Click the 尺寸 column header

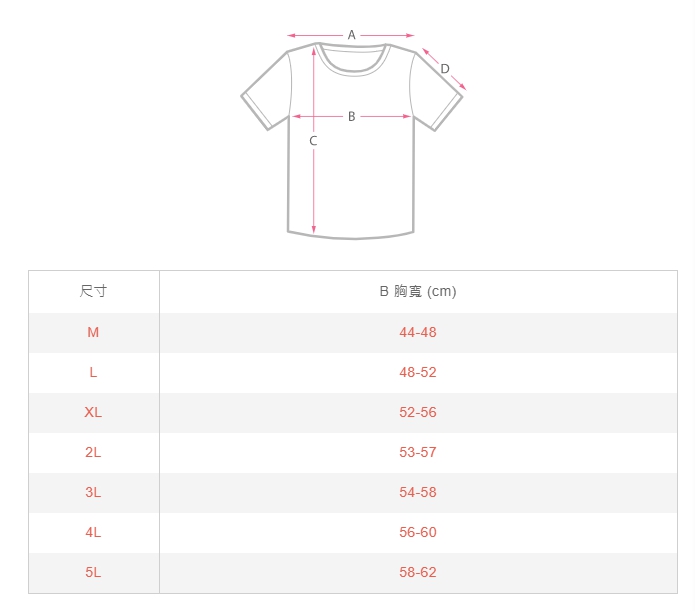pyautogui.click(x=93, y=292)
